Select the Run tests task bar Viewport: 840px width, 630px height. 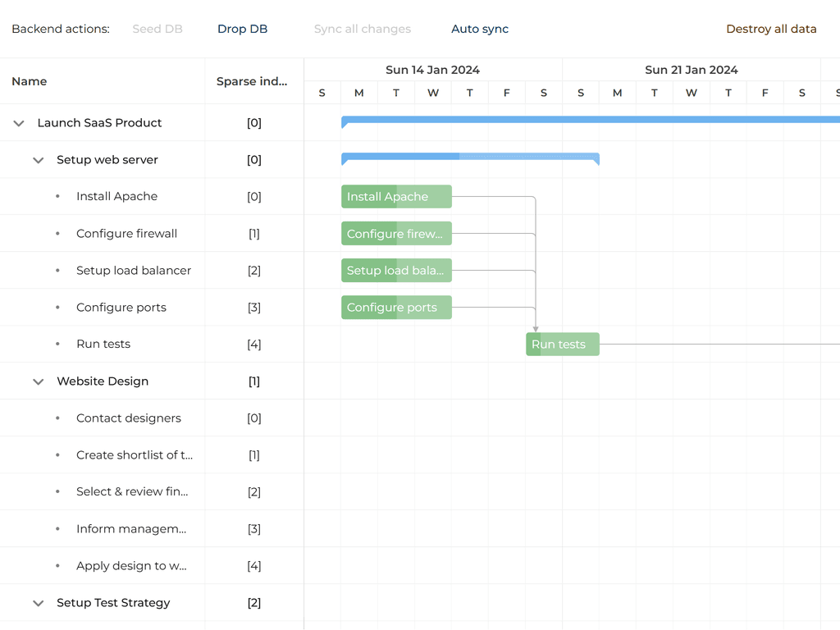click(x=562, y=344)
